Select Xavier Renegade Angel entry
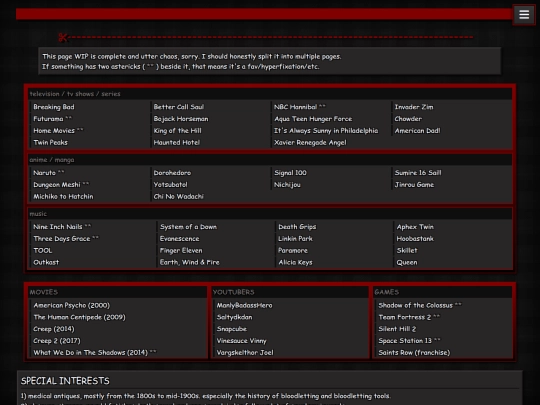Screen dimensions: 540x405 click(310, 142)
